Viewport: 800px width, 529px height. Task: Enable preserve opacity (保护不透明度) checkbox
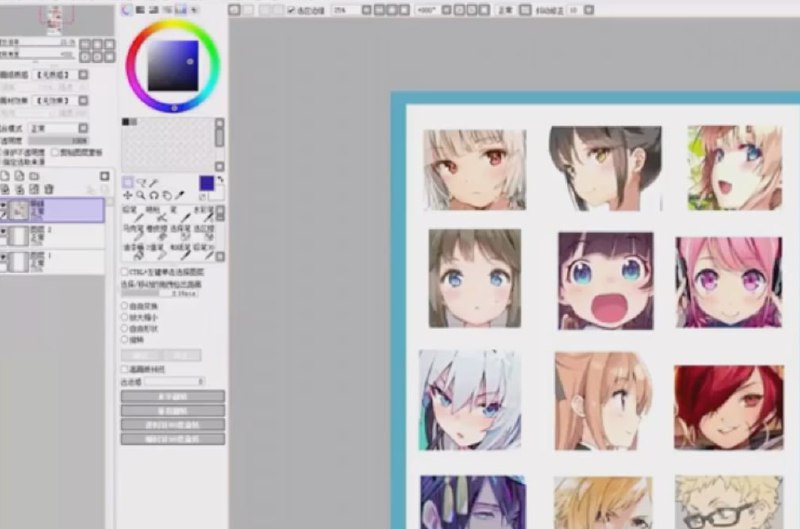3,153
